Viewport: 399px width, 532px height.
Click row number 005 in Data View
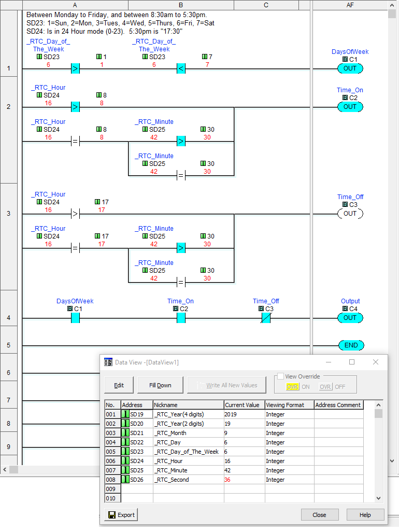[x=112, y=452]
